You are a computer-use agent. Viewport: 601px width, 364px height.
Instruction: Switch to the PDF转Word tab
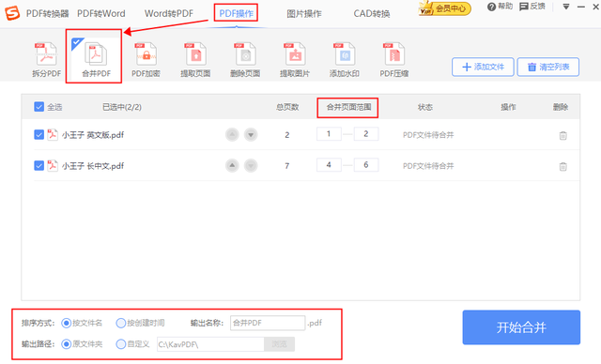pos(101,14)
